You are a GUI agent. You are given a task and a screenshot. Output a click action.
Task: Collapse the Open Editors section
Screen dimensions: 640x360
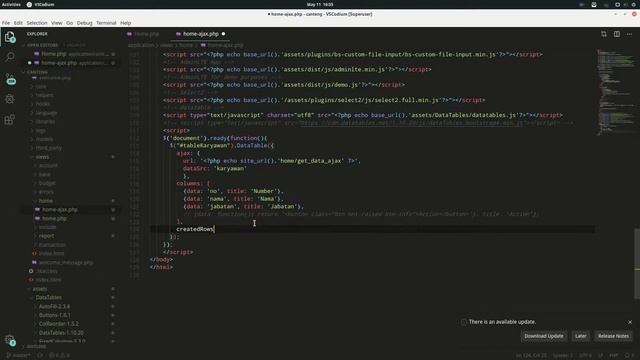point(43,45)
